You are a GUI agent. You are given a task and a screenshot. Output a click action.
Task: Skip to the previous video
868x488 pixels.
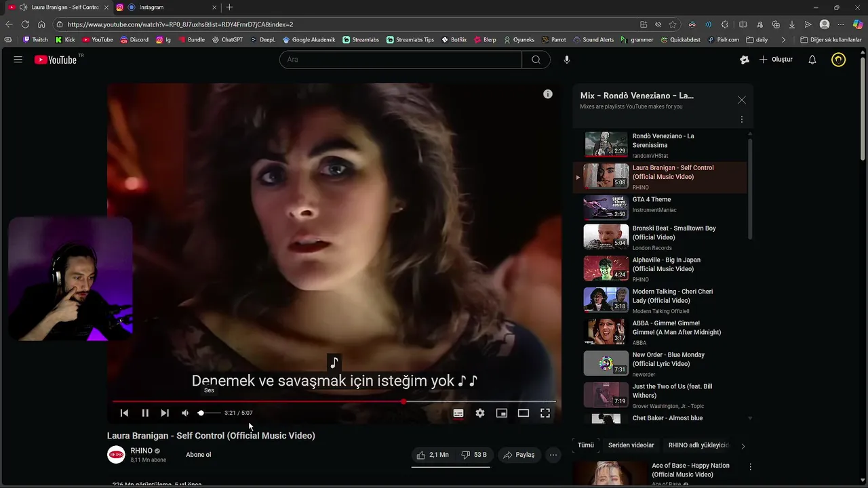coord(124,413)
